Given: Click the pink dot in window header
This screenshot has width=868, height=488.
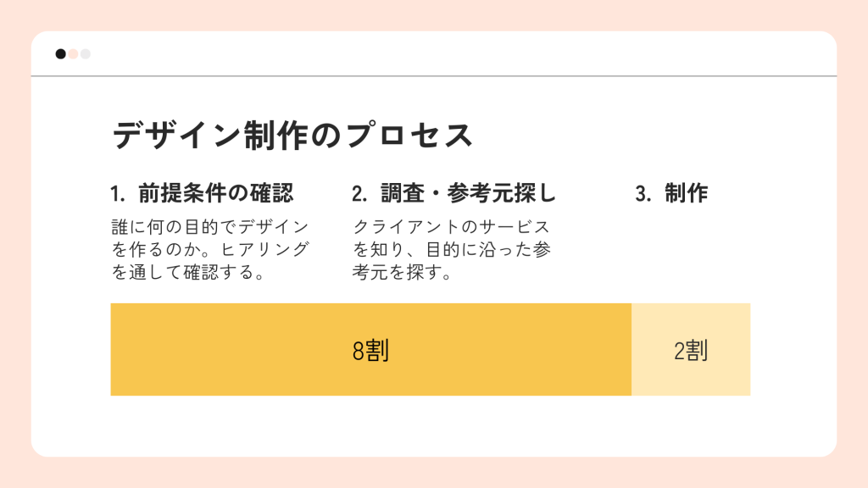Looking at the screenshot, I should [x=73, y=54].
